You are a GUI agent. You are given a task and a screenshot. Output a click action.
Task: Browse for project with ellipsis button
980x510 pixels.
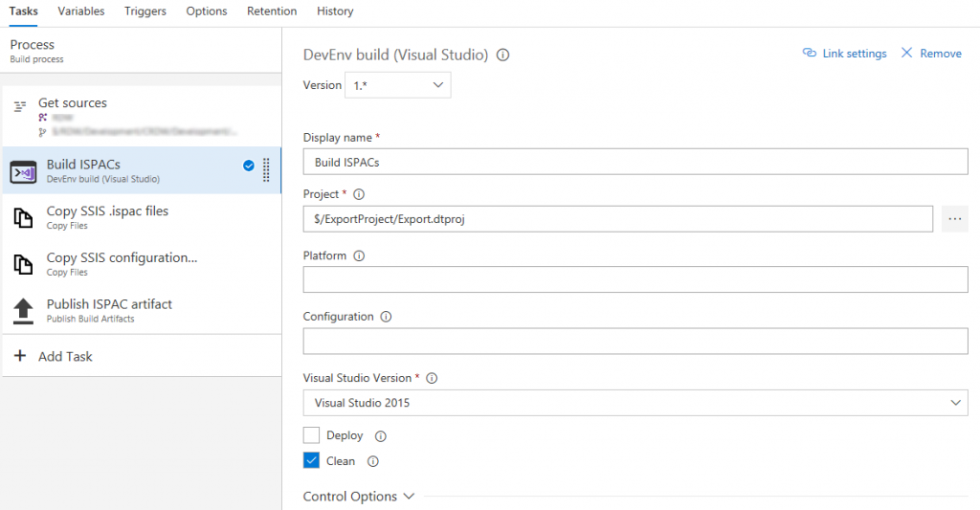(x=954, y=219)
